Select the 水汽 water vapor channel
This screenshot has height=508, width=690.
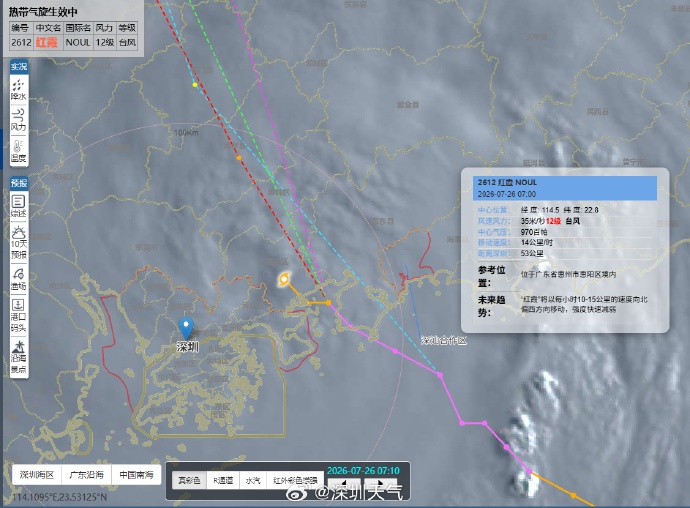pos(253,480)
